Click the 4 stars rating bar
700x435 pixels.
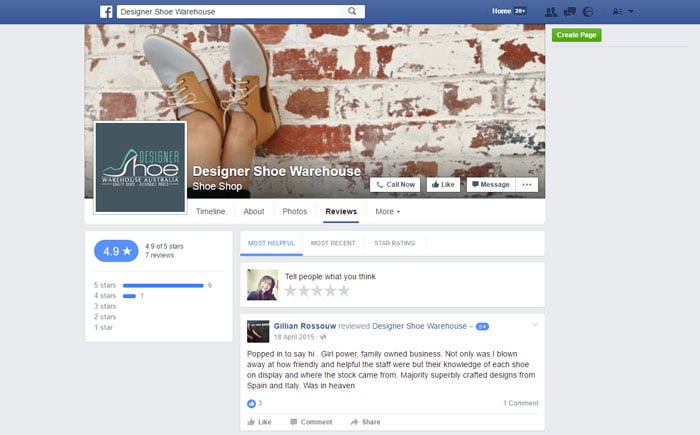(129, 296)
